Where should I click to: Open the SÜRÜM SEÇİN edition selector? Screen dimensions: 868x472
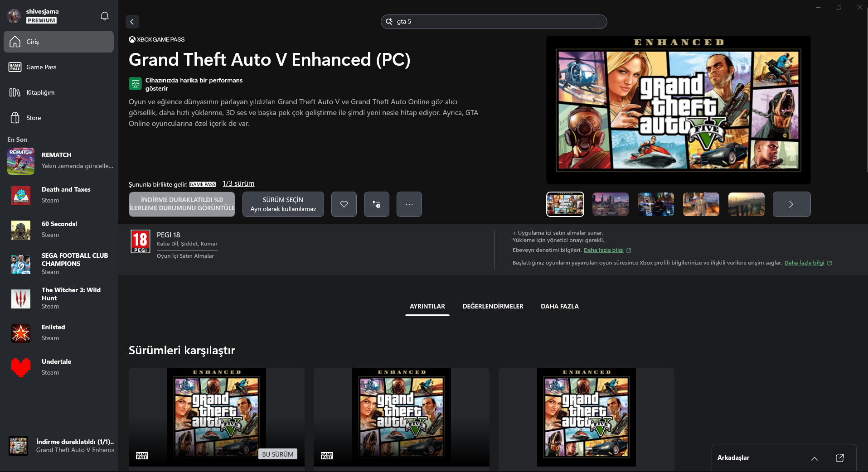coord(283,204)
